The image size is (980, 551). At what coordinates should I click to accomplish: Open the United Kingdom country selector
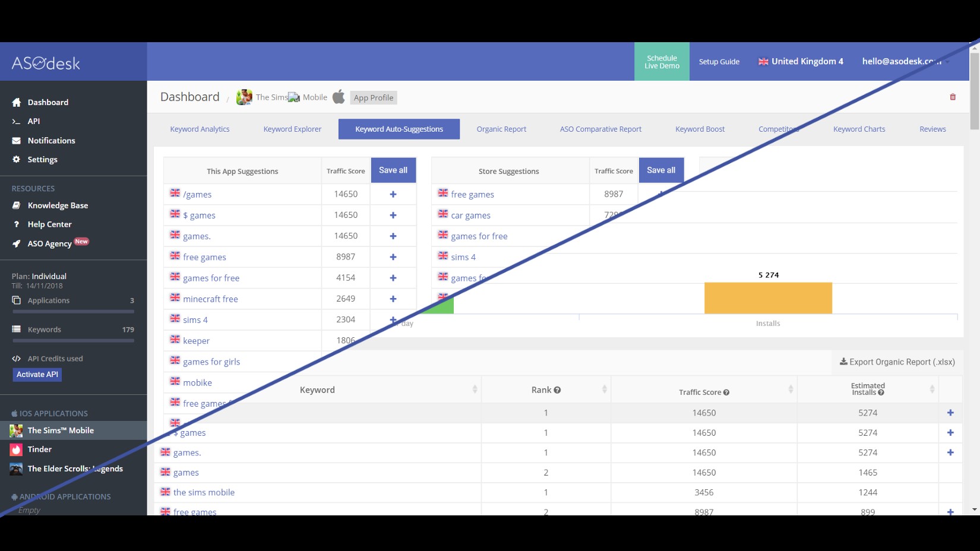(x=801, y=61)
